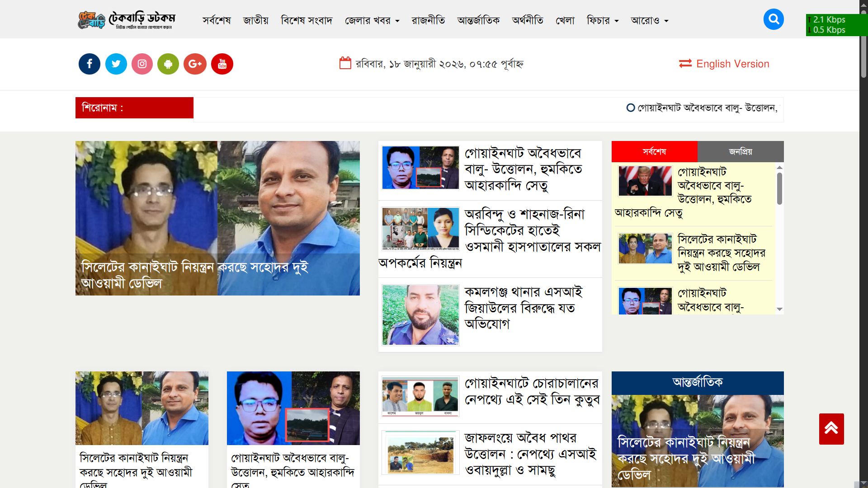Open the খেলা menu item
Image resolution: width=868 pixels, height=488 pixels.
tap(565, 21)
